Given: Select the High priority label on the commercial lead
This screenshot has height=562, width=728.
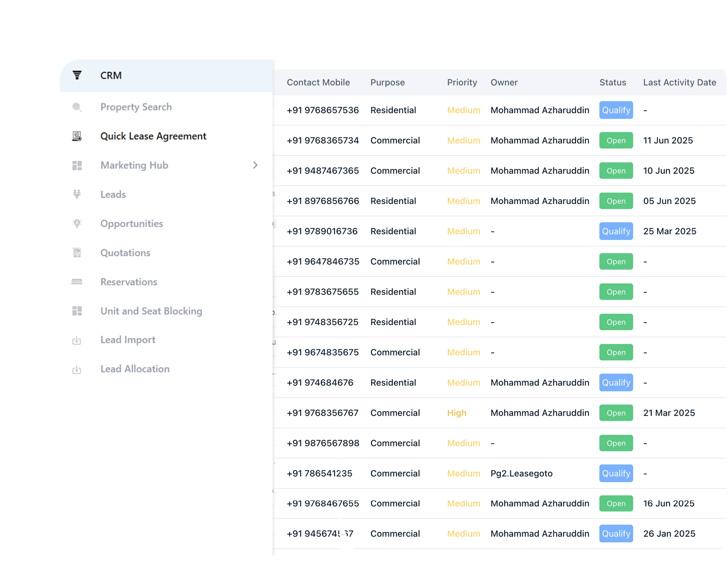Looking at the screenshot, I should pyautogui.click(x=456, y=413).
